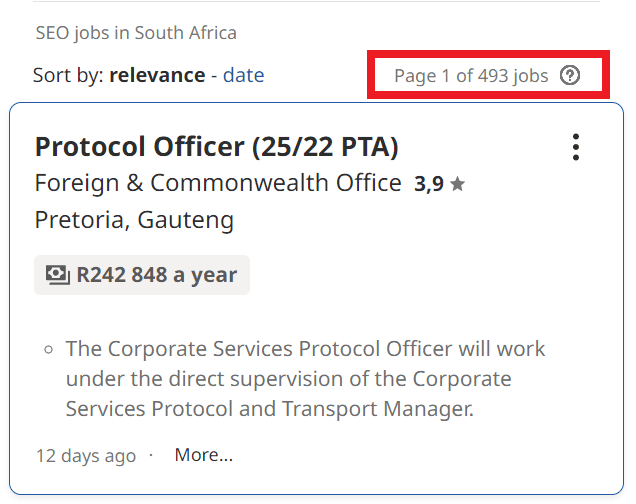636x504 pixels.
Task: Open the three-dot menu on Protocol Officer card
Action: [576, 147]
